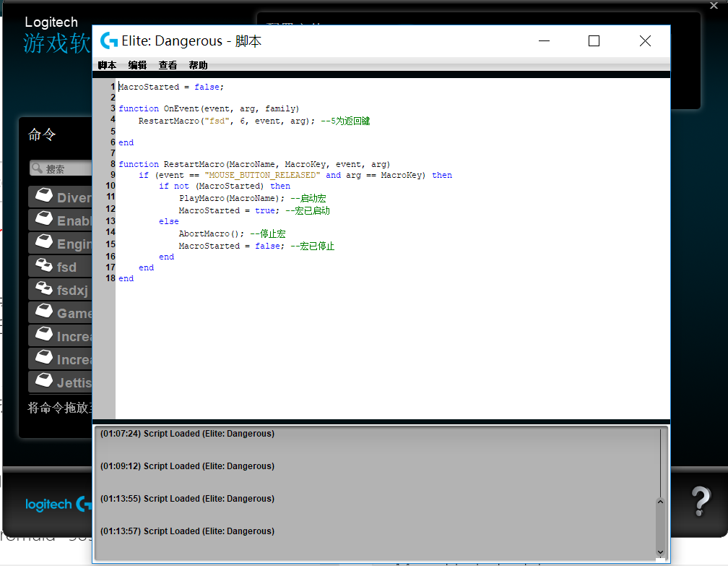This screenshot has height=566, width=728.
Task: Click the comment '--5为返回键'
Action: 345,121
